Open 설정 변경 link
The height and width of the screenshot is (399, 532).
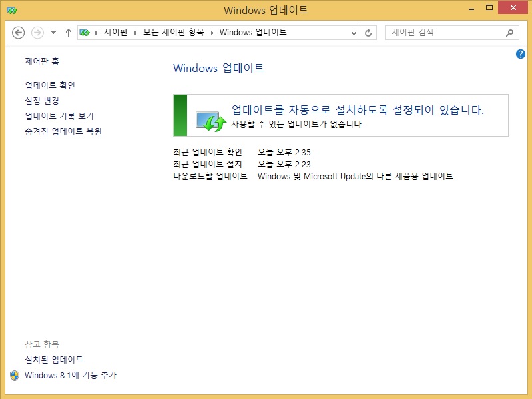pyautogui.click(x=42, y=101)
